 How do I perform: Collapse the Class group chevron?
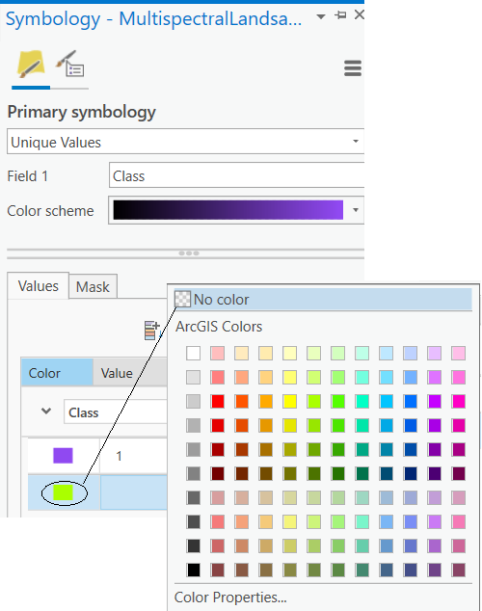pos(46,411)
